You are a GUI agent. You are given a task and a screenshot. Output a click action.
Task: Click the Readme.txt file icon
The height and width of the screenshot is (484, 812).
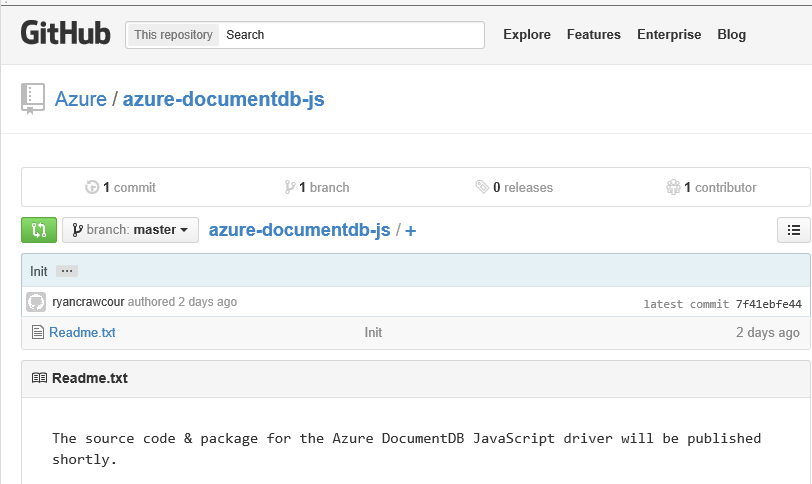tap(38, 332)
